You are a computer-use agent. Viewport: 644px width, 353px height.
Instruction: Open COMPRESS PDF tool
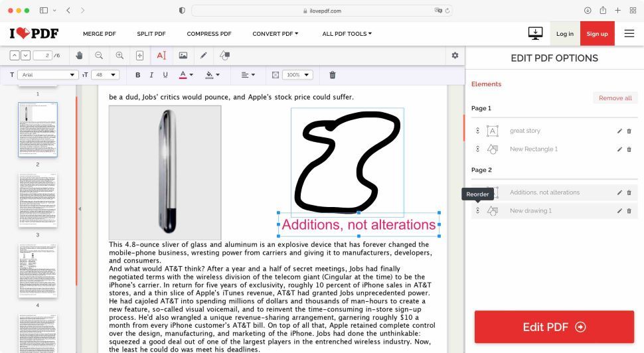(209, 34)
